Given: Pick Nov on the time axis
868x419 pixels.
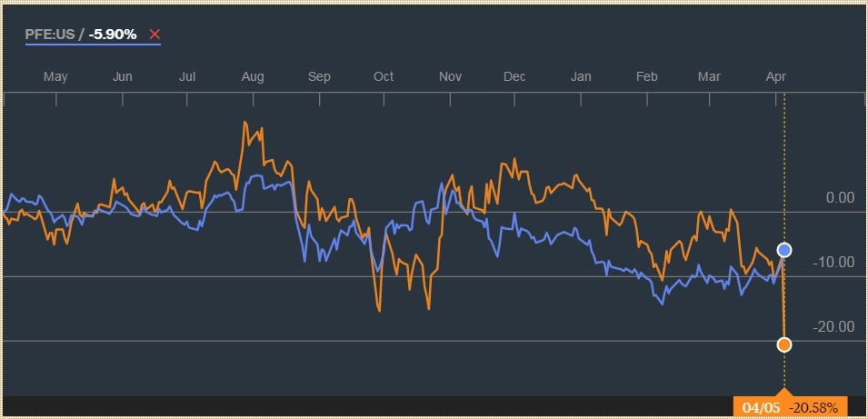Looking at the screenshot, I should pos(451,76).
